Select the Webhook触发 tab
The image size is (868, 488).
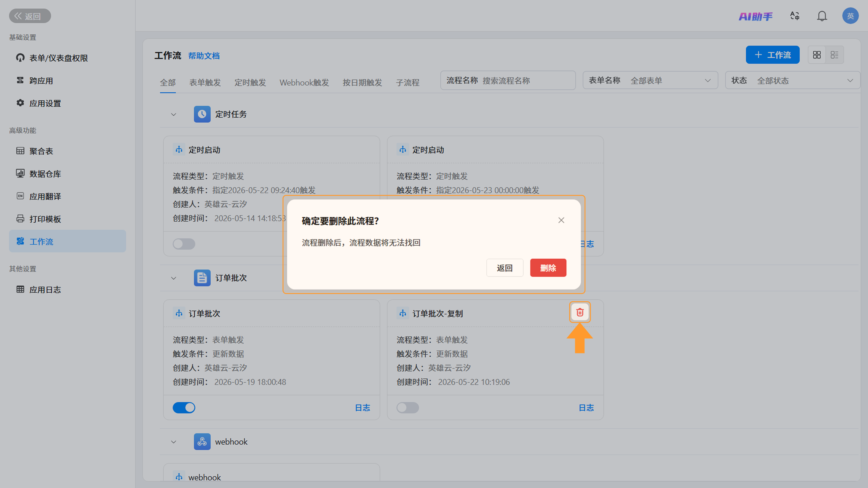pos(304,83)
